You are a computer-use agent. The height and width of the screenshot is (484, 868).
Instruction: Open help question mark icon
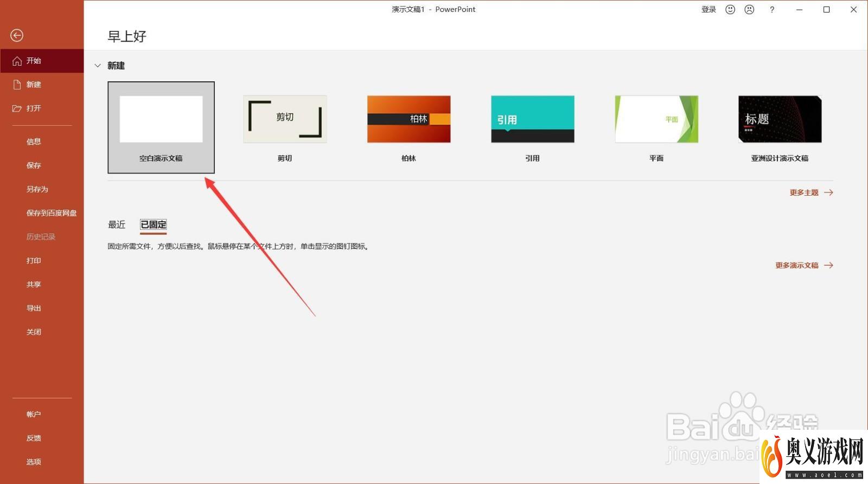pos(772,9)
